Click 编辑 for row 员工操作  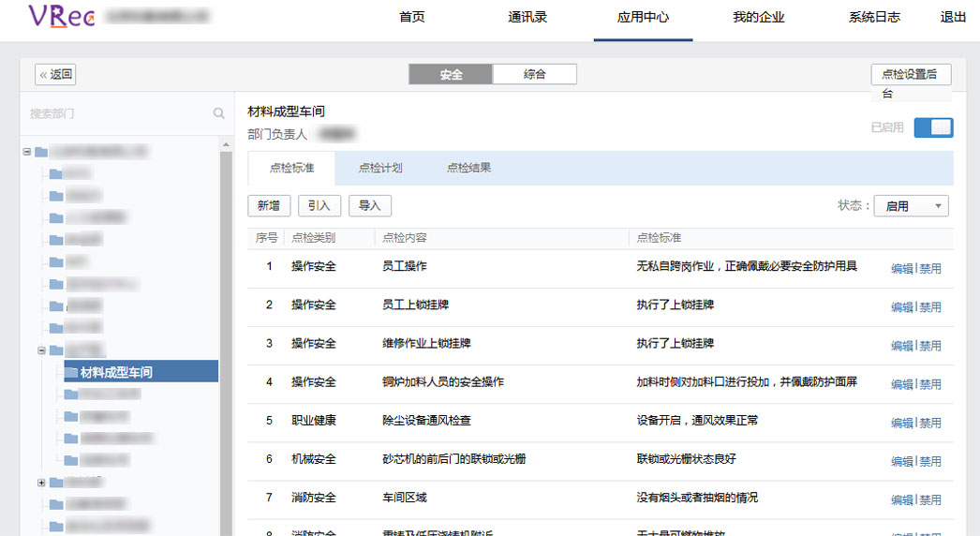click(902, 268)
